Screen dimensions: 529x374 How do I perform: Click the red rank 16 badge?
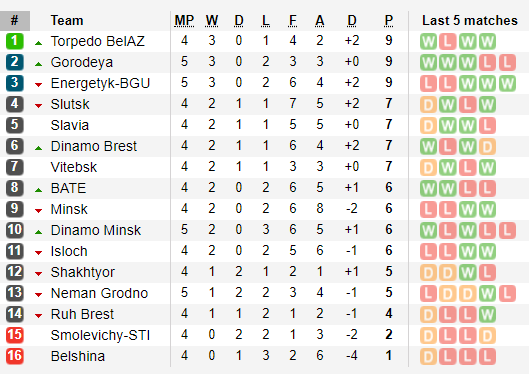pos(15,356)
